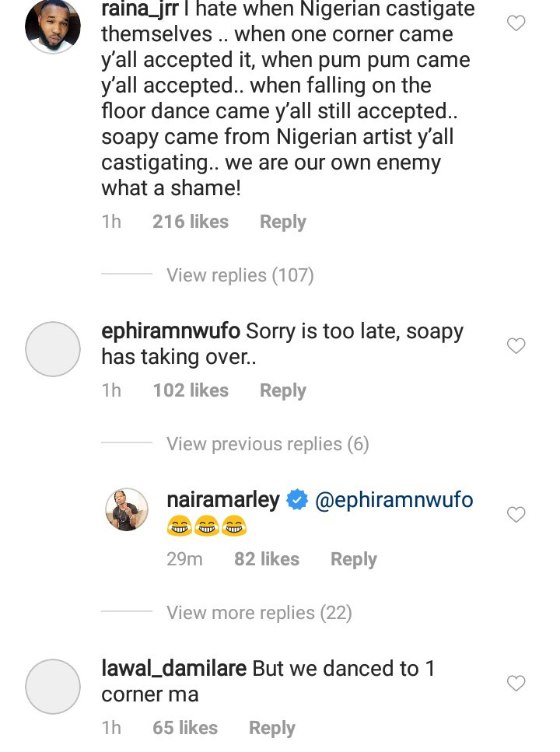Open lawal_damilare's blank avatar
The height and width of the screenshot is (752, 560).
[x=53, y=687]
